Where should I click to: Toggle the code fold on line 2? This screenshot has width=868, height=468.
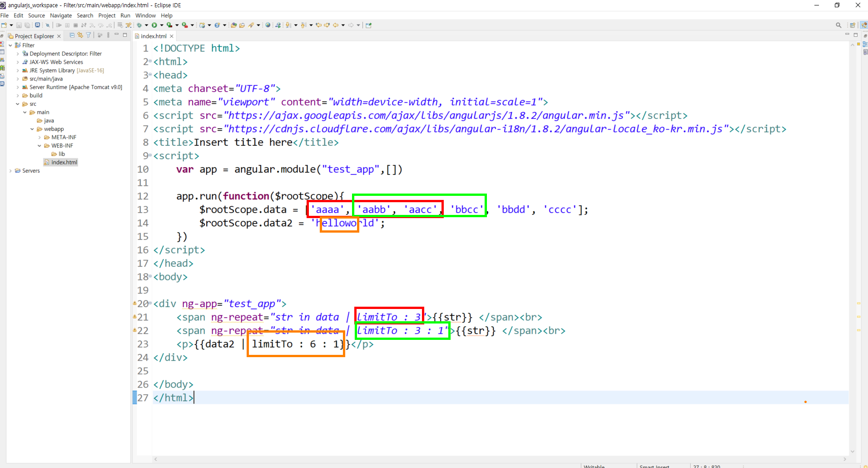[x=150, y=61]
